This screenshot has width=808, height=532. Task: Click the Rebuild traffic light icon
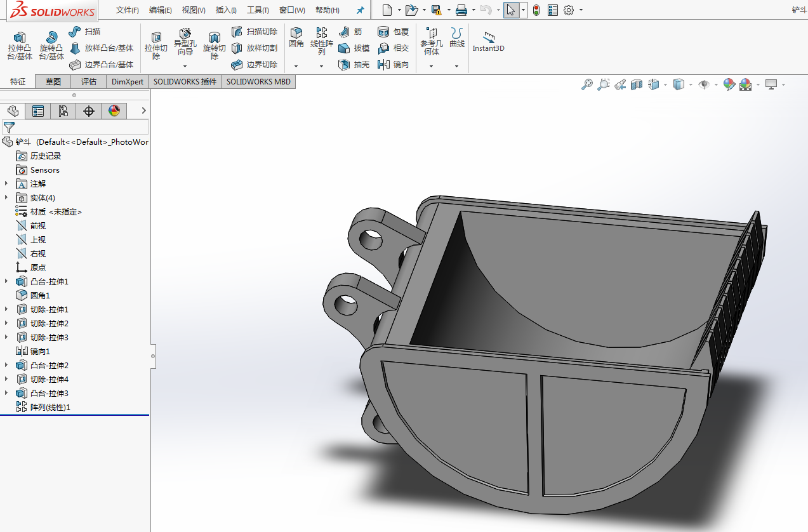tap(536, 10)
